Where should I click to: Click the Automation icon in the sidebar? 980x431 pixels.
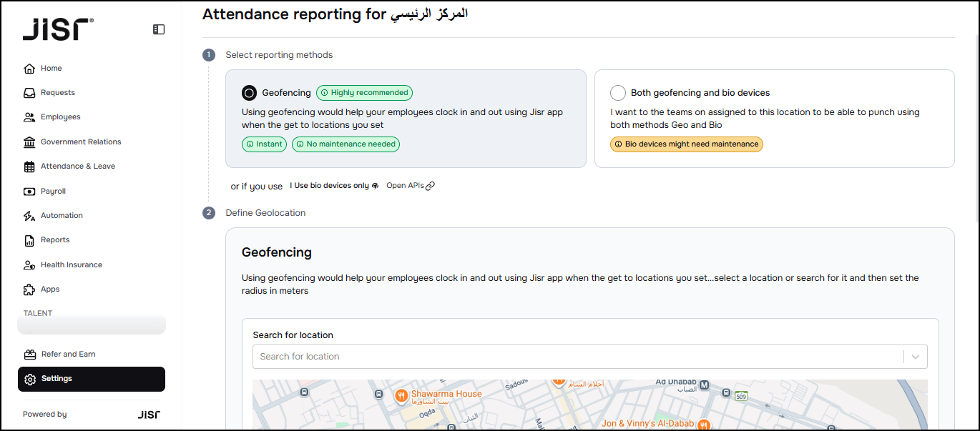[29, 216]
